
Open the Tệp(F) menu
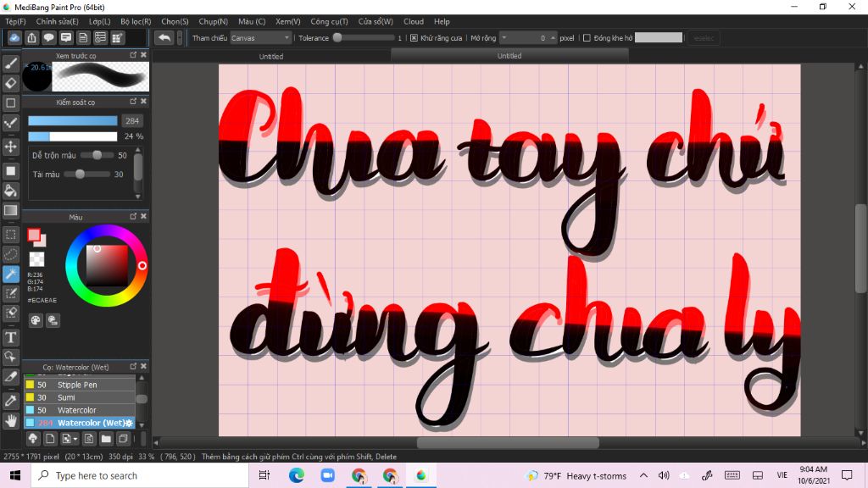[x=15, y=21]
